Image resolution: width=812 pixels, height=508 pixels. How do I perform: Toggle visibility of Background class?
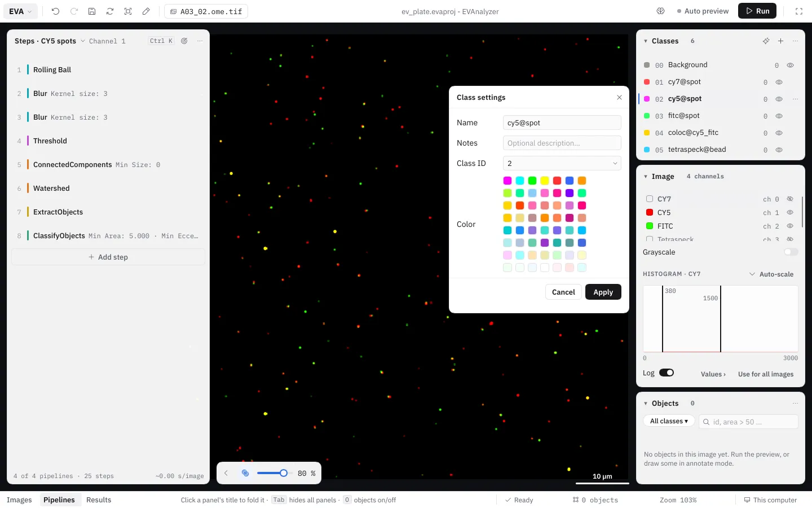click(x=790, y=65)
